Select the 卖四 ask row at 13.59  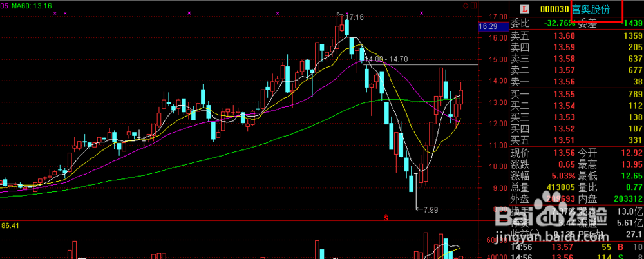pyautogui.click(x=576, y=47)
